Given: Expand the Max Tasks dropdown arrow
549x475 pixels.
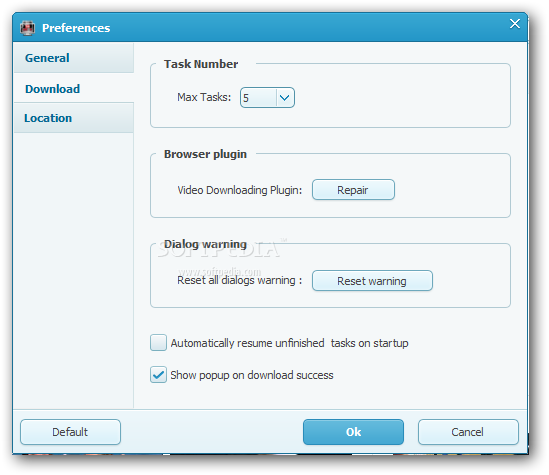Looking at the screenshot, I should coord(285,98).
